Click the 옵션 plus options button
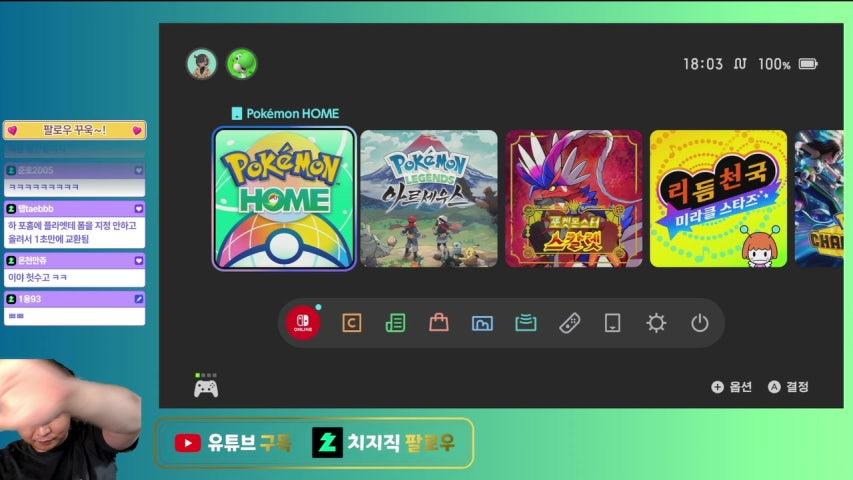Image resolution: width=853 pixels, height=480 pixels. [731, 387]
